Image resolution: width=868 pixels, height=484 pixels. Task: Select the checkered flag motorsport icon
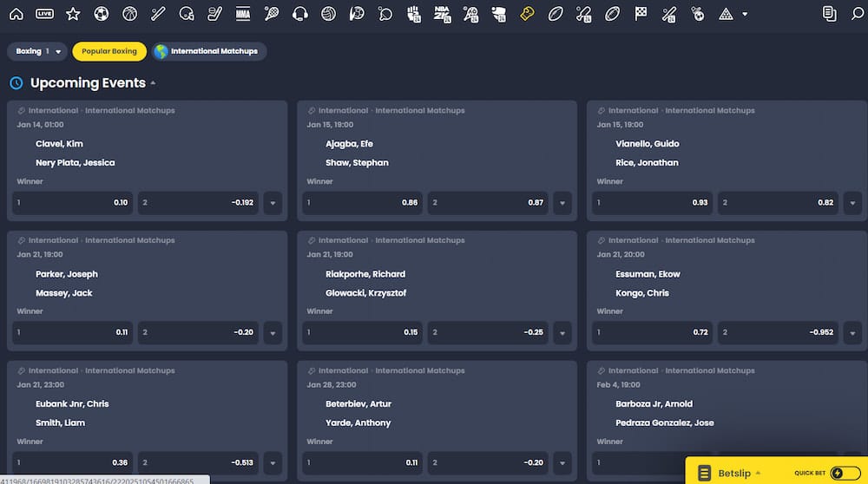pos(641,14)
